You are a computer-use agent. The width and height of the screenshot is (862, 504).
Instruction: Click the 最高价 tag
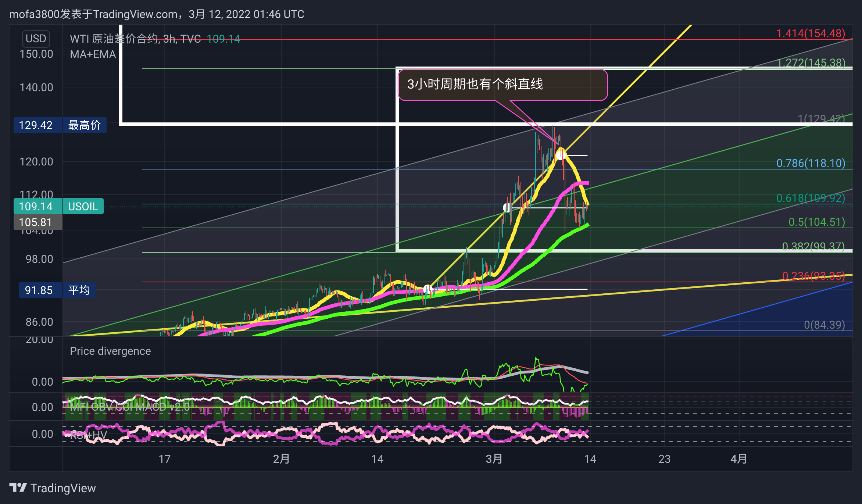click(85, 125)
